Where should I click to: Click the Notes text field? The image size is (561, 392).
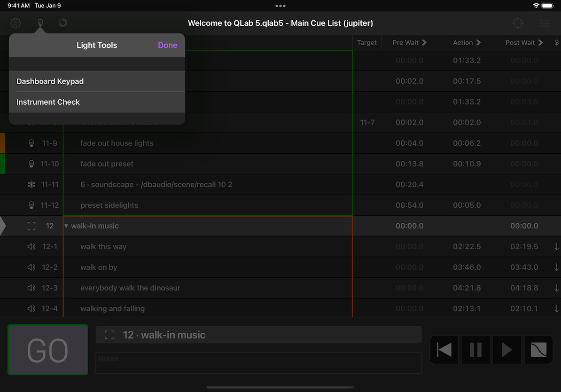click(x=258, y=363)
